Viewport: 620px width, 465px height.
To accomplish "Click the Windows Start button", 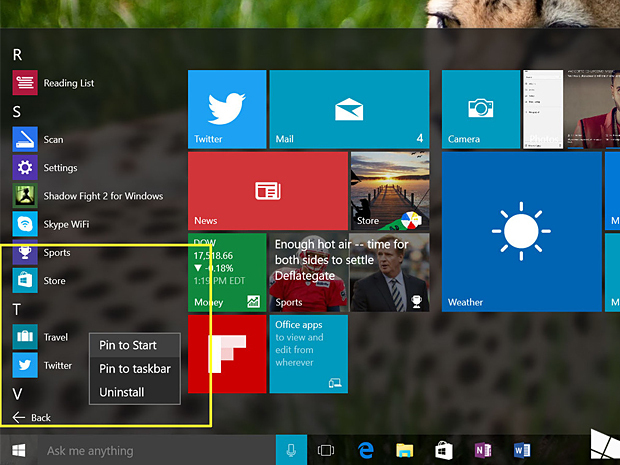I will click(x=19, y=450).
